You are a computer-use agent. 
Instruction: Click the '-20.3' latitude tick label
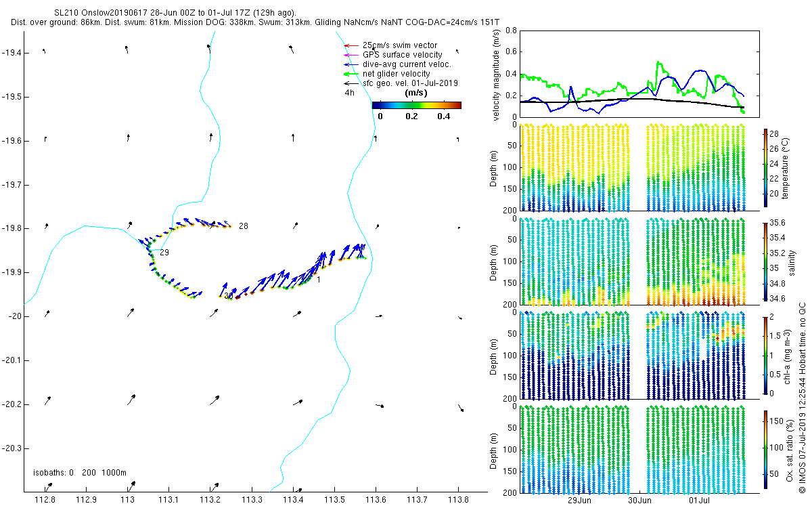12,448
